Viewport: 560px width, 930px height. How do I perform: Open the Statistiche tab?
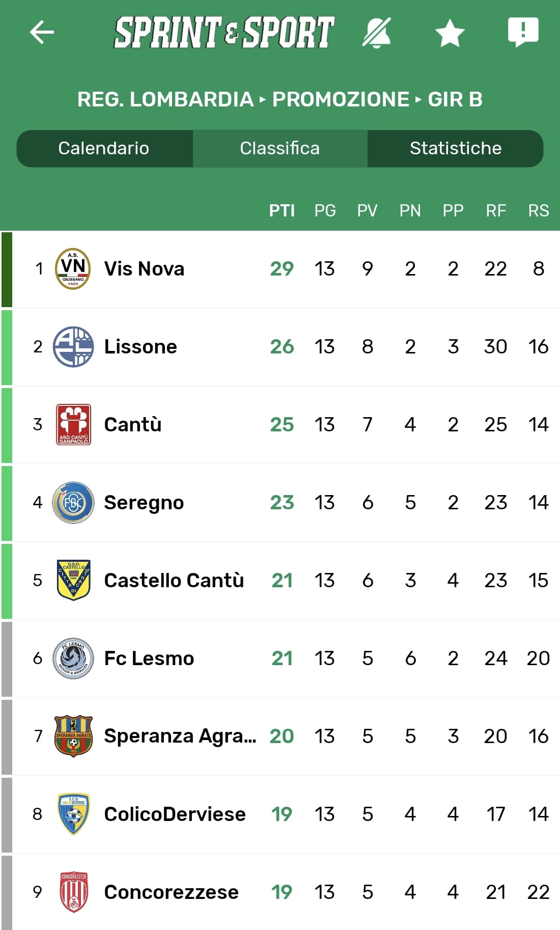pos(456,148)
